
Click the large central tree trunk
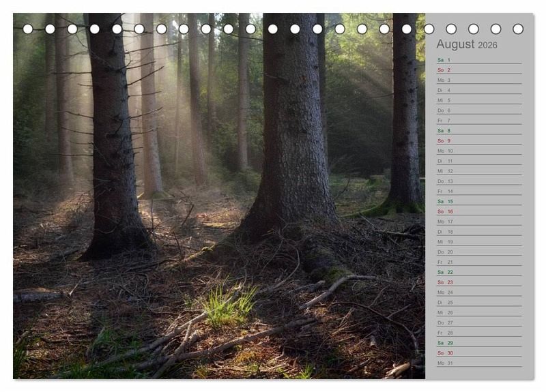click(293, 136)
